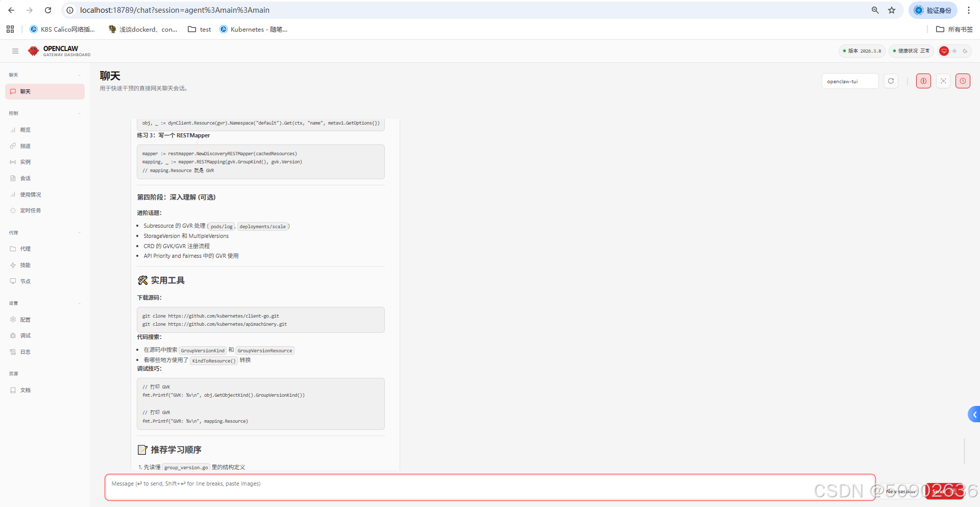Screen dimensions: 980x507
Task: Open 聊天 in the sidebar
Action: (45, 91)
